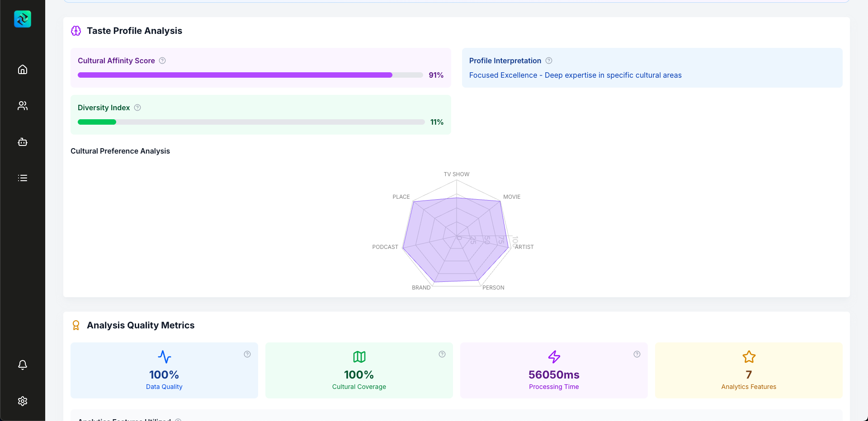Click Profile Interpretation help icon

pos(549,61)
